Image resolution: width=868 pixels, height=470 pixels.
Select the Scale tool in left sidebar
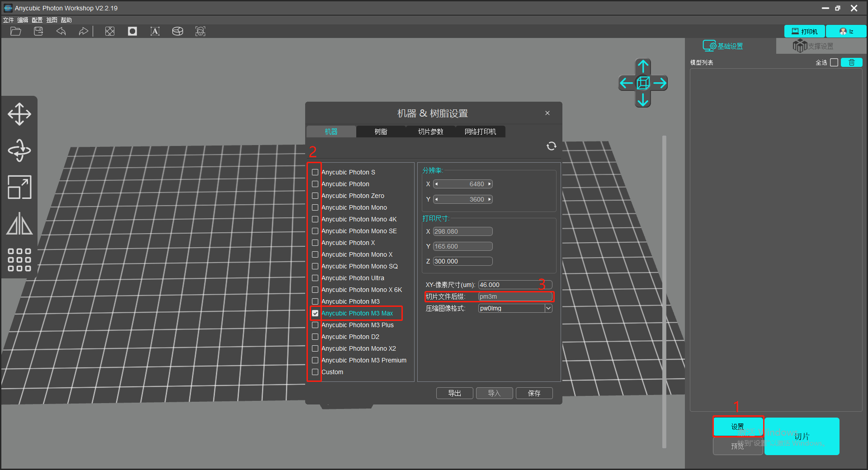[19, 187]
